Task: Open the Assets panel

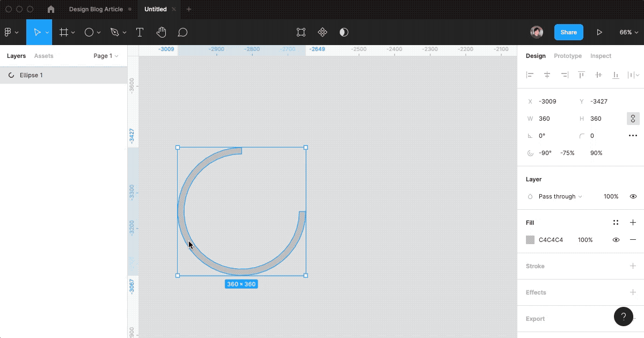Action: click(43, 56)
